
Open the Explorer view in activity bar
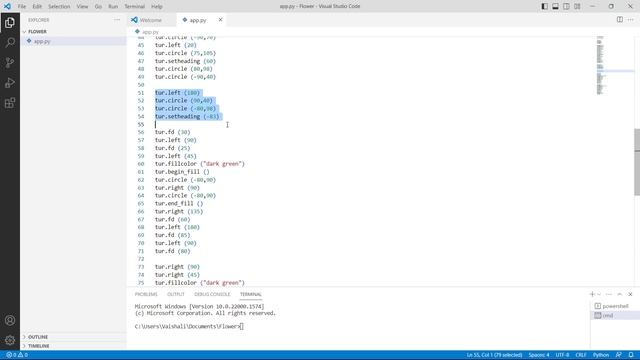click(x=10, y=22)
